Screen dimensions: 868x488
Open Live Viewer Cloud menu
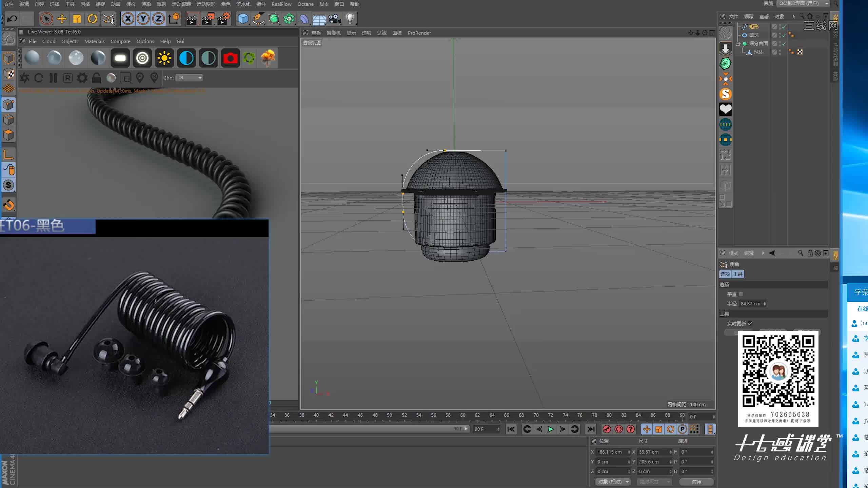click(x=48, y=41)
